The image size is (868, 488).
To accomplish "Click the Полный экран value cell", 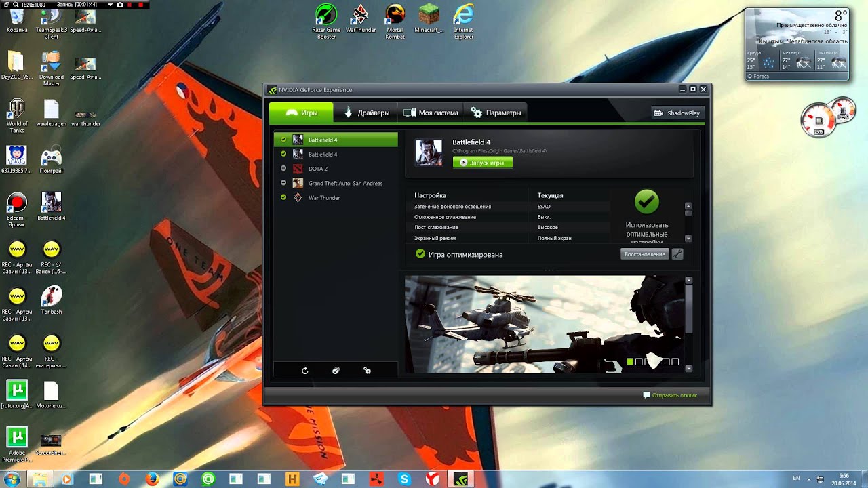I will (x=555, y=238).
